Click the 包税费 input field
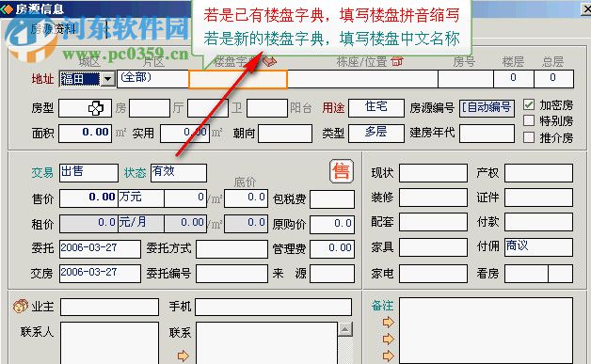This screenshot has width=591, height=364. click(x=332, y=199)
